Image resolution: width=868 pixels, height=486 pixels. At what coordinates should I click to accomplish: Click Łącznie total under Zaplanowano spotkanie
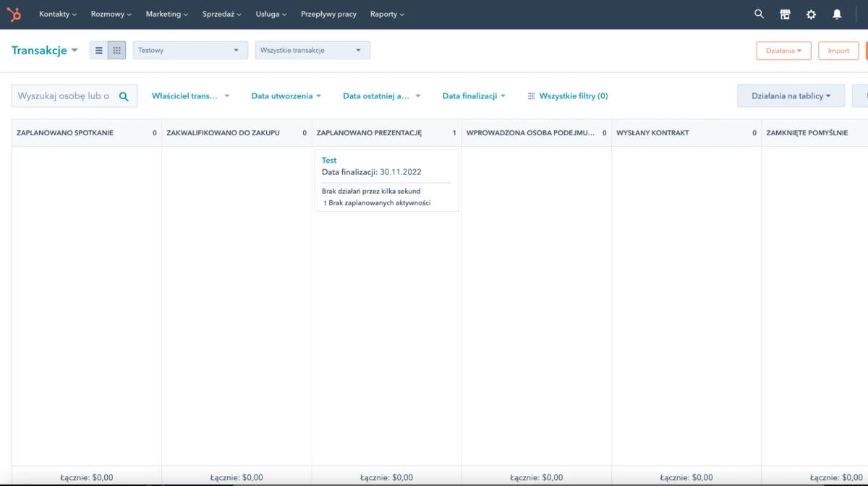tap(87, 477)
